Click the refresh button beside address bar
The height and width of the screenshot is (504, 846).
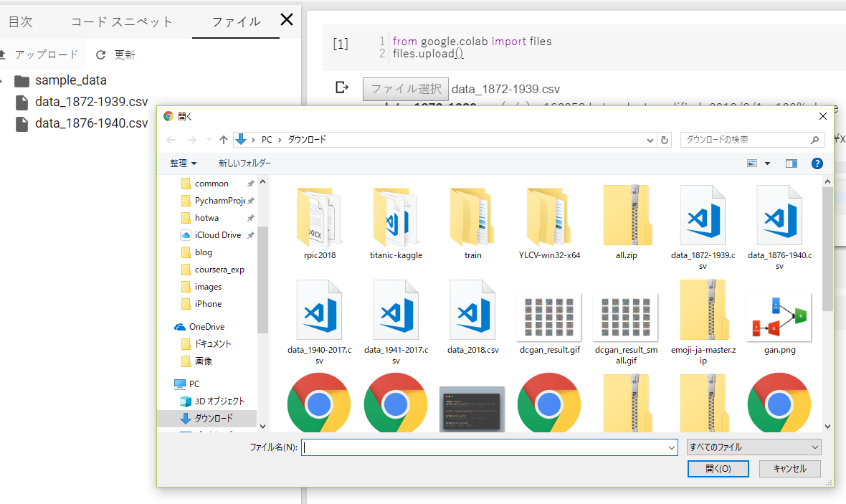[x=665, y=140]
